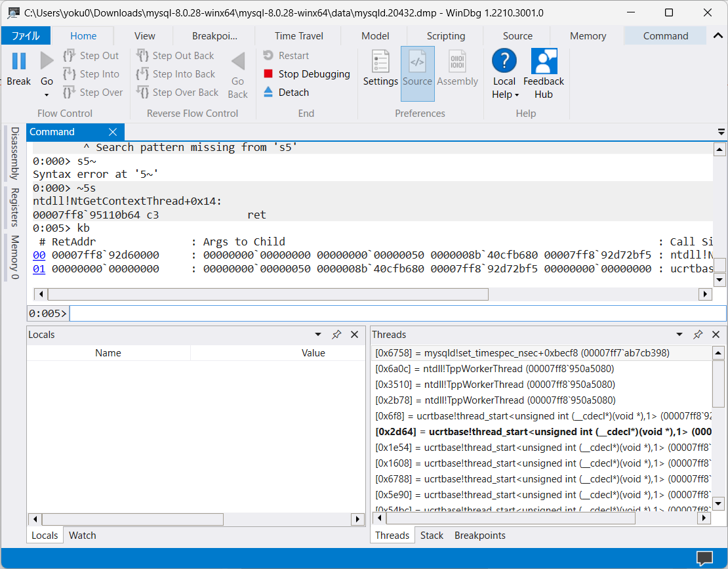Close the Threads panel
The image size is (728, 569).
(716, 335)
